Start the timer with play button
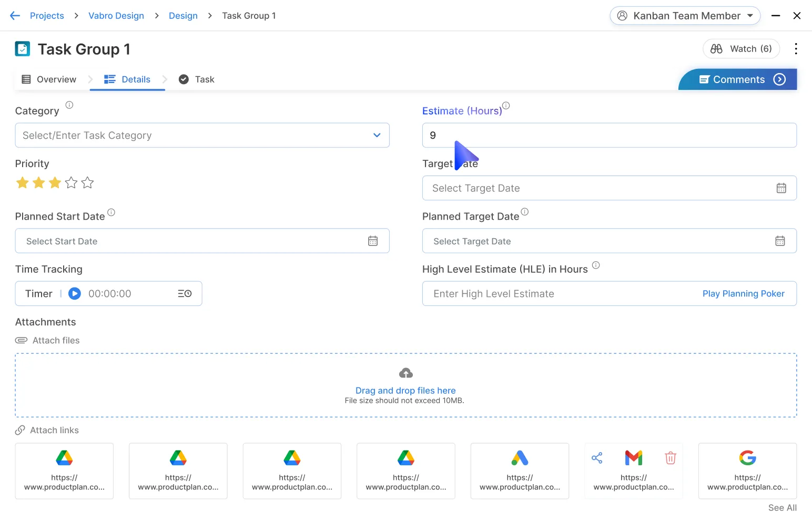This screenshot has width=812, height=522. 75,294
